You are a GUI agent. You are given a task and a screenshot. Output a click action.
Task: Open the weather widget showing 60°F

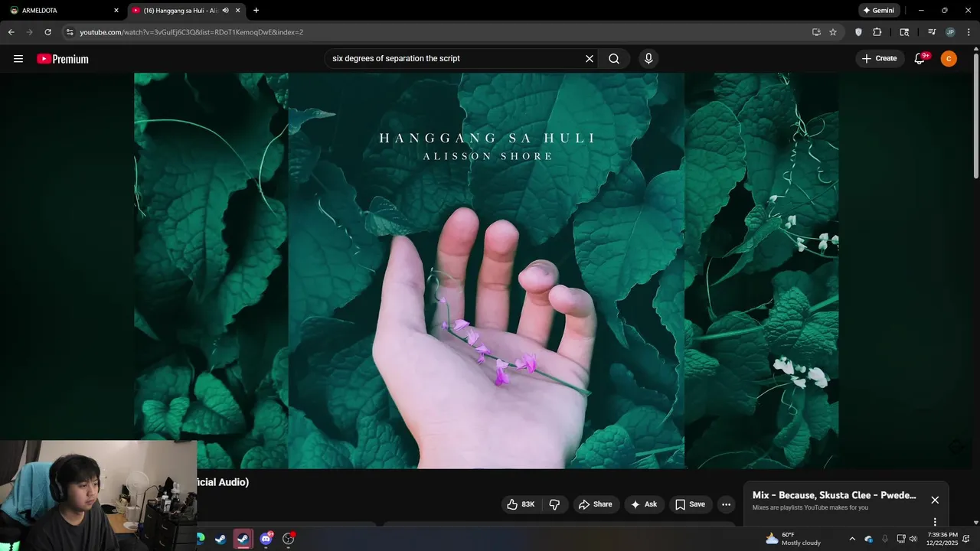tap(793, 539)
